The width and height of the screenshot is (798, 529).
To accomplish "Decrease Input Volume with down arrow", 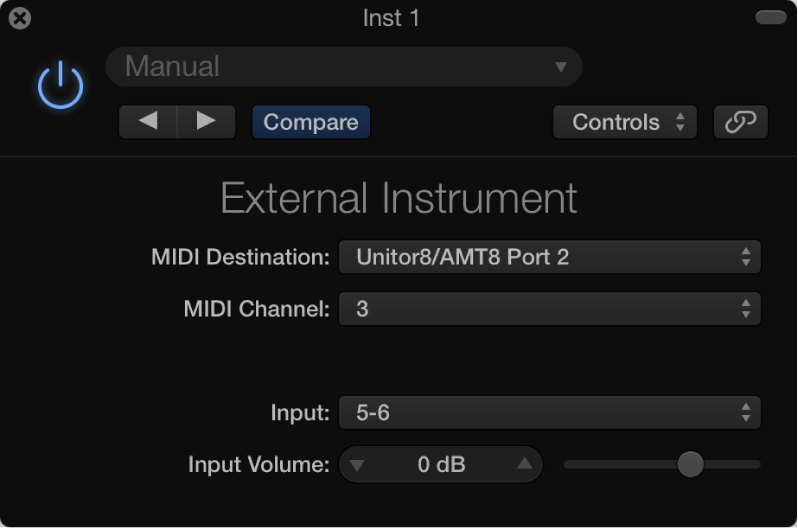I will [x=358, y=464].
